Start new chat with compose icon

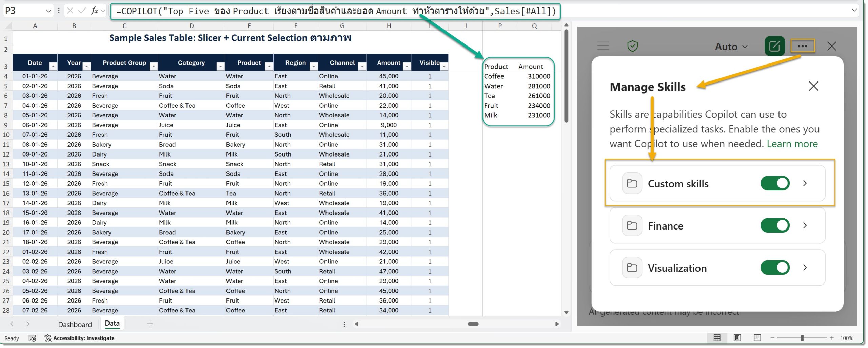tap(774, 46)
